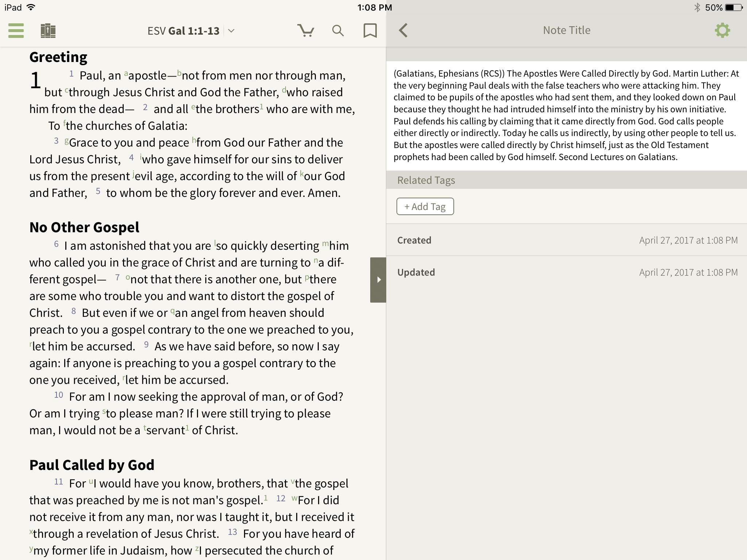The height and width of the screenshot is (560, 747).
Task: Tap the search magnifier icon
Action: 338,31
